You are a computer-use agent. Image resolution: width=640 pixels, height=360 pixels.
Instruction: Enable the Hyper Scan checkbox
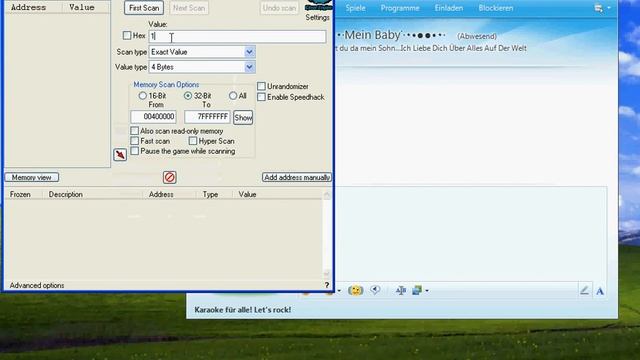[x=193, y=141]
